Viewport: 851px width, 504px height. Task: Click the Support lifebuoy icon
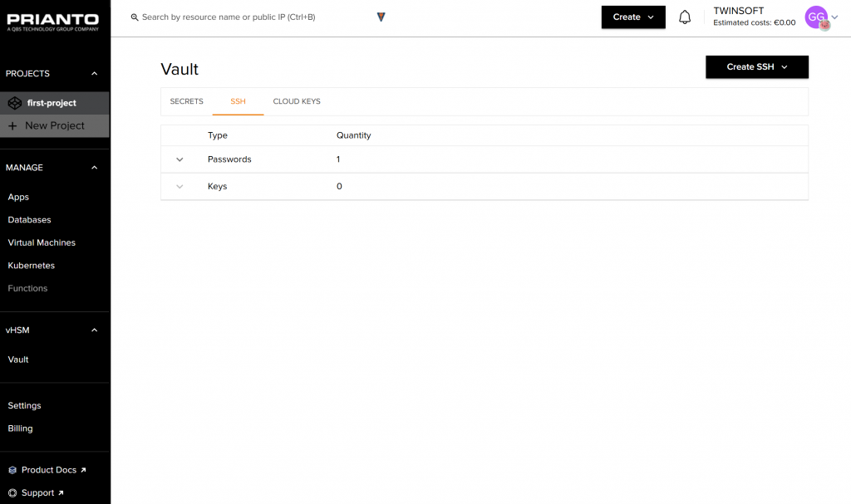click(12, 492)
